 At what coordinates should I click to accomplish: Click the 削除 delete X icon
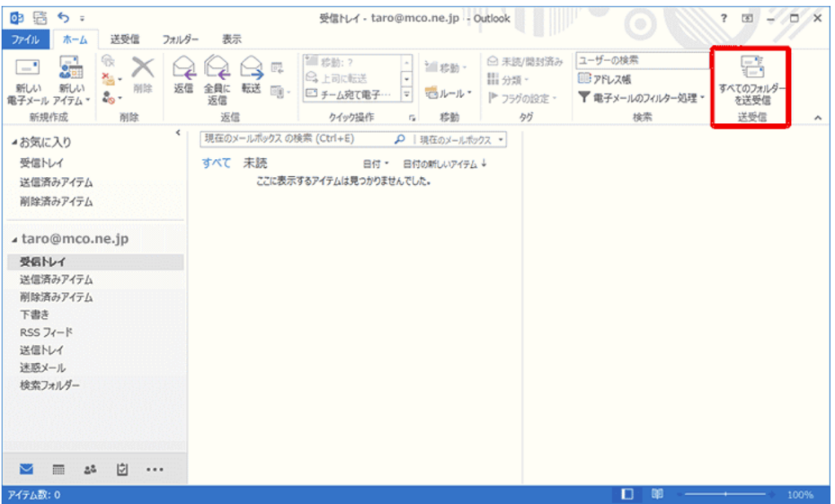[x=143, y=74]
